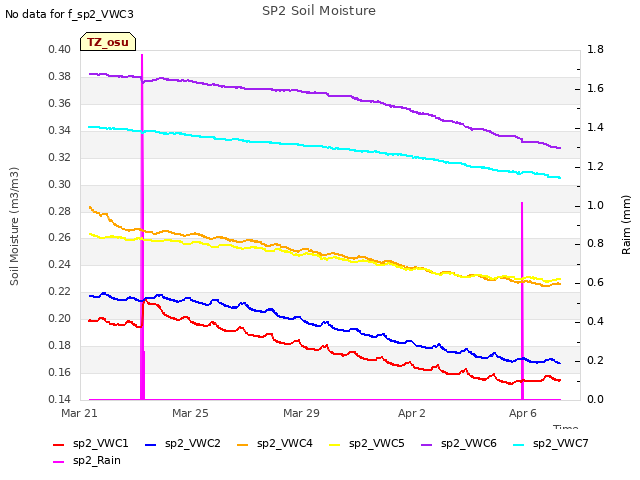Click the Apr 2 x-axis tick label

click(412, 413)
